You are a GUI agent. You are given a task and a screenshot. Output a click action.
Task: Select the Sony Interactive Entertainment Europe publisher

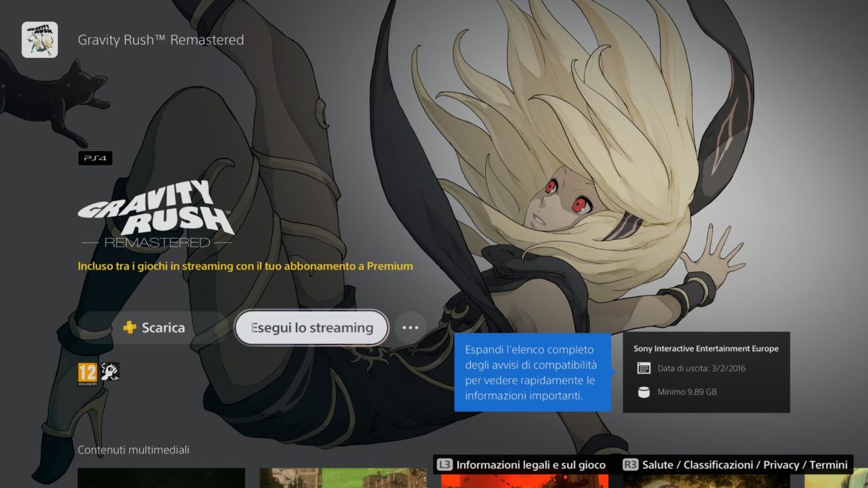pos(706,348)
